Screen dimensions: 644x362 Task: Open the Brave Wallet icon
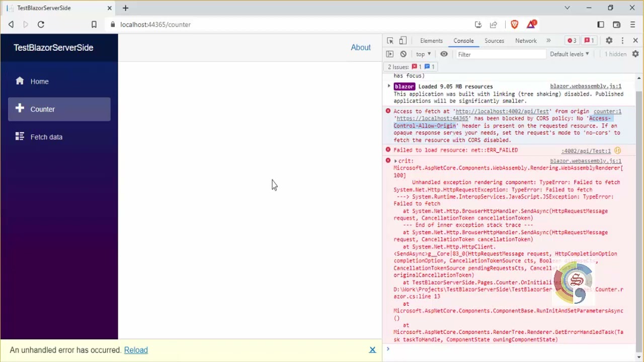click(x=616, y=24)
